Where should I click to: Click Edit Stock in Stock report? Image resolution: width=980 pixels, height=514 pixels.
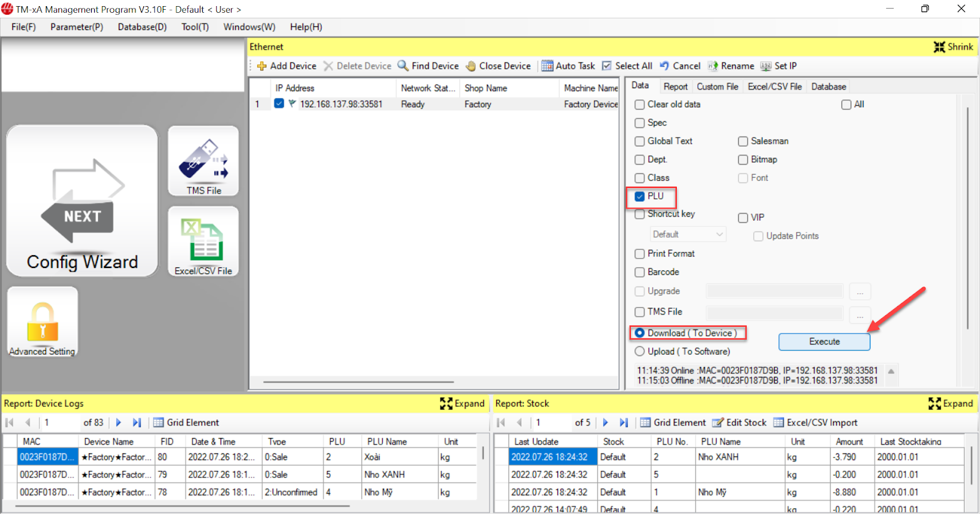click(739, 422)
